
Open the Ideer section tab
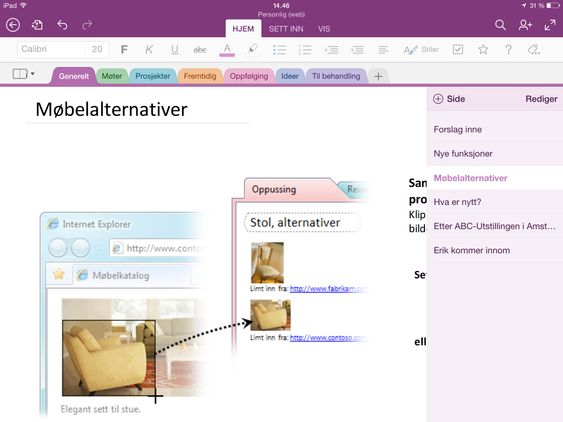(290, 76)
